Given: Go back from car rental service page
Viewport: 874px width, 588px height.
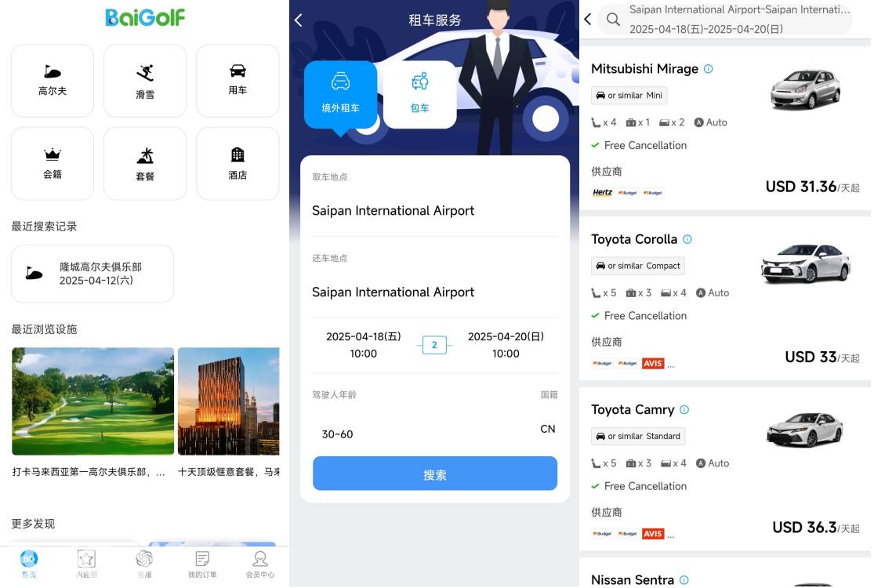Looking at the screenshot, I should 299,20.
